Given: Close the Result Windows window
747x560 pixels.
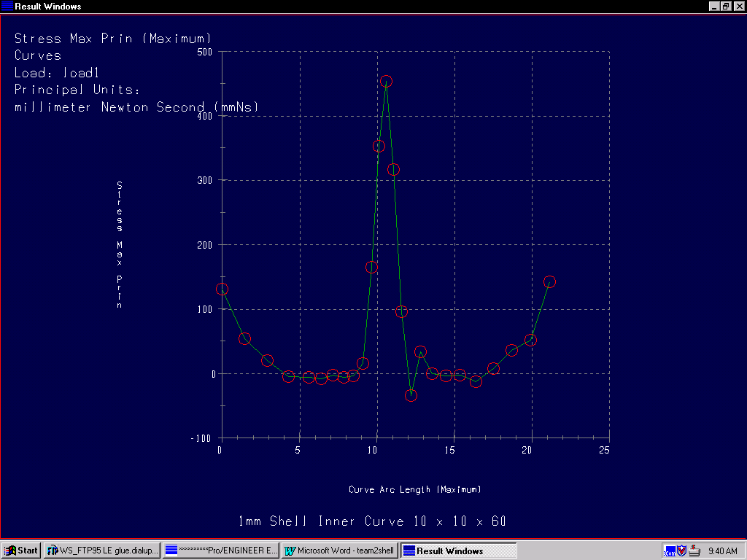Looking at the screenshot, I should click(738, 6).
